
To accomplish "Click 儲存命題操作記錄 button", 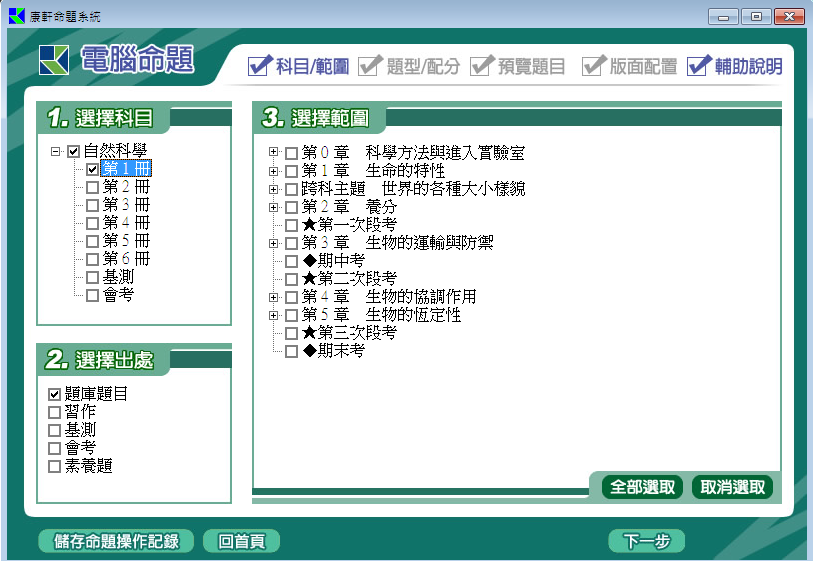I will coord(116,541).
